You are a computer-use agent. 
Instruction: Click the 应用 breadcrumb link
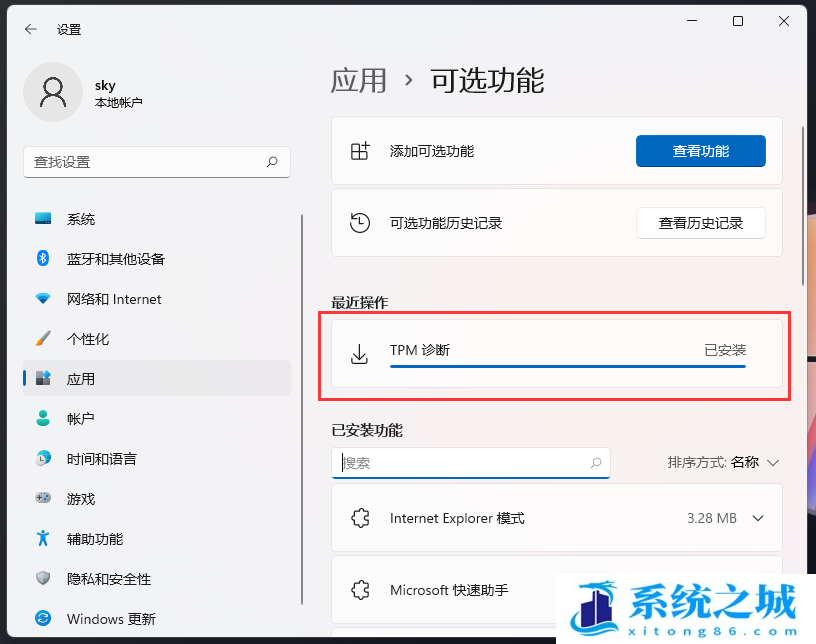(x=359, y=80)
